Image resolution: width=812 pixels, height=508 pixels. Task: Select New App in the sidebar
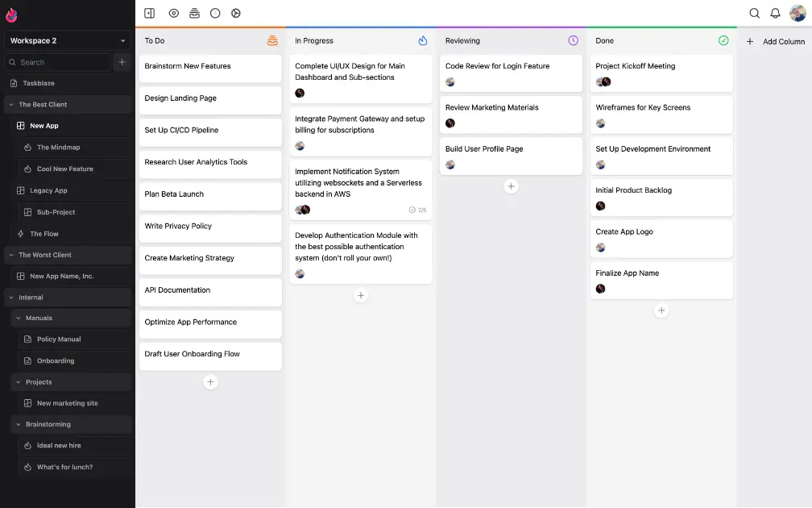tap(44, 126)
